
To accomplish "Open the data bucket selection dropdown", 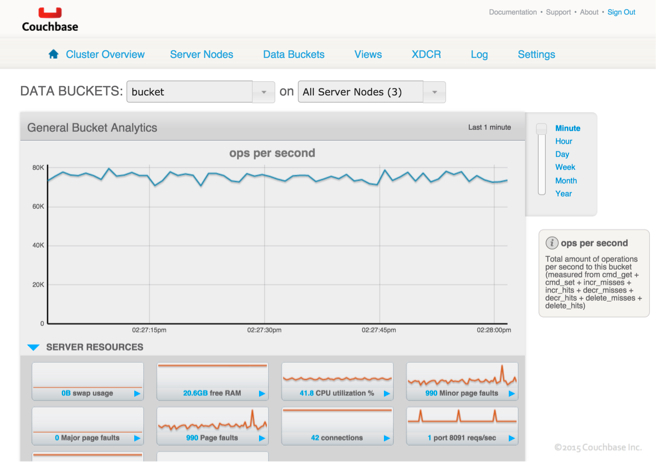I will coord(264,92).
